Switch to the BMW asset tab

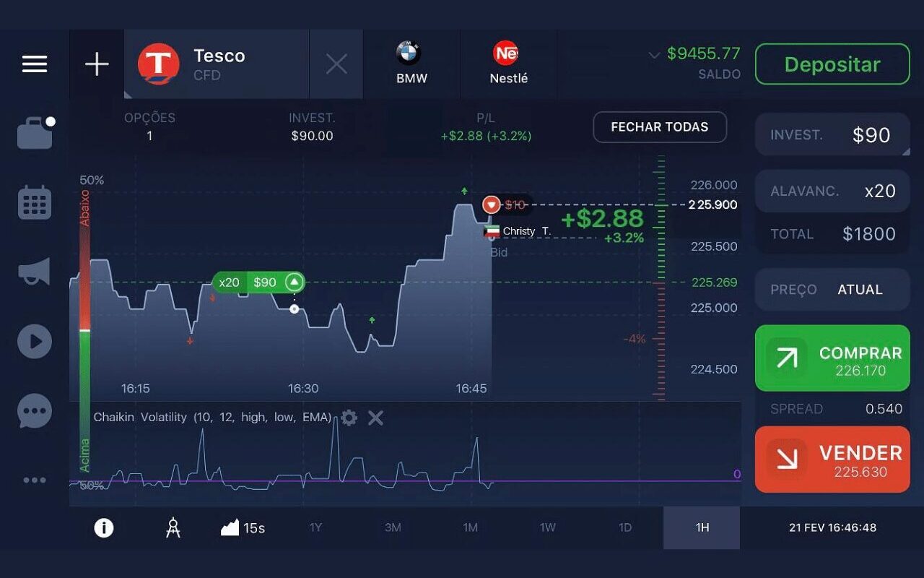click(411, 64)
